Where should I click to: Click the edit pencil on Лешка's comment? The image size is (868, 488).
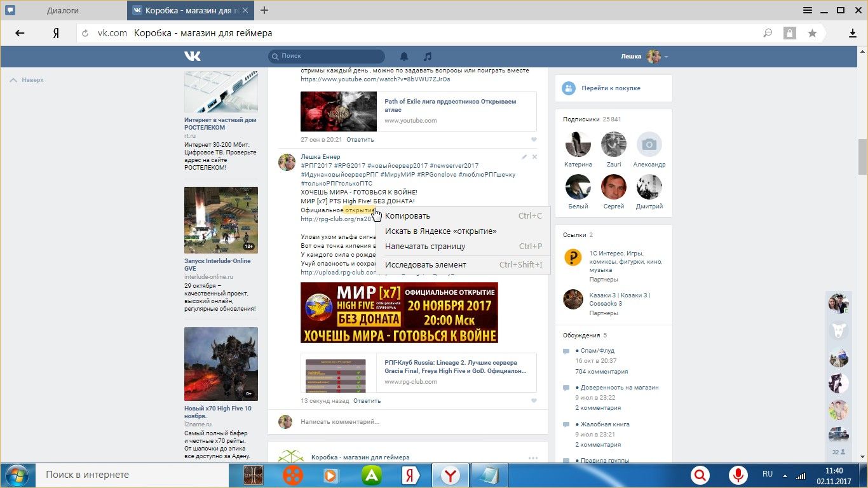click(x=524, y=157)
